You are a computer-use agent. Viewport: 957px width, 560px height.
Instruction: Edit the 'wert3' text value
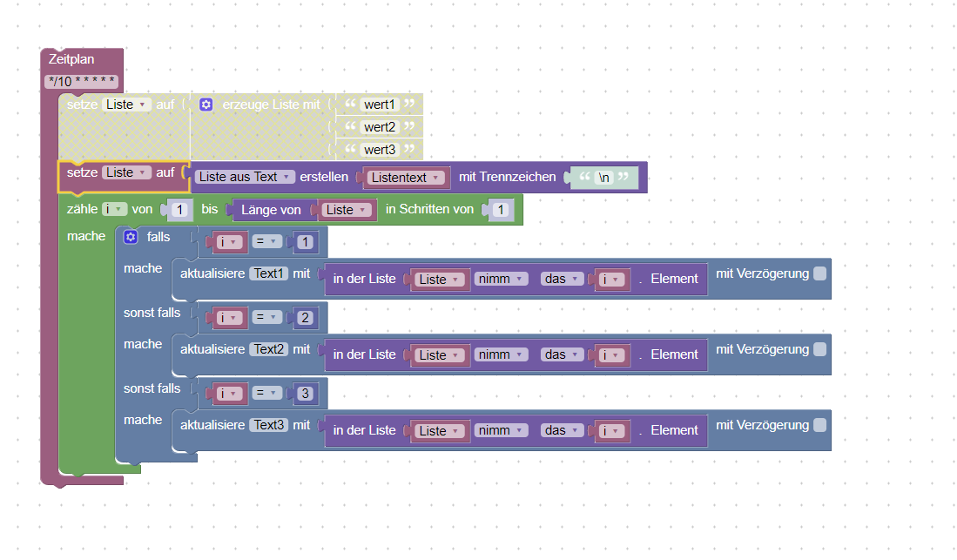(380, 150)
